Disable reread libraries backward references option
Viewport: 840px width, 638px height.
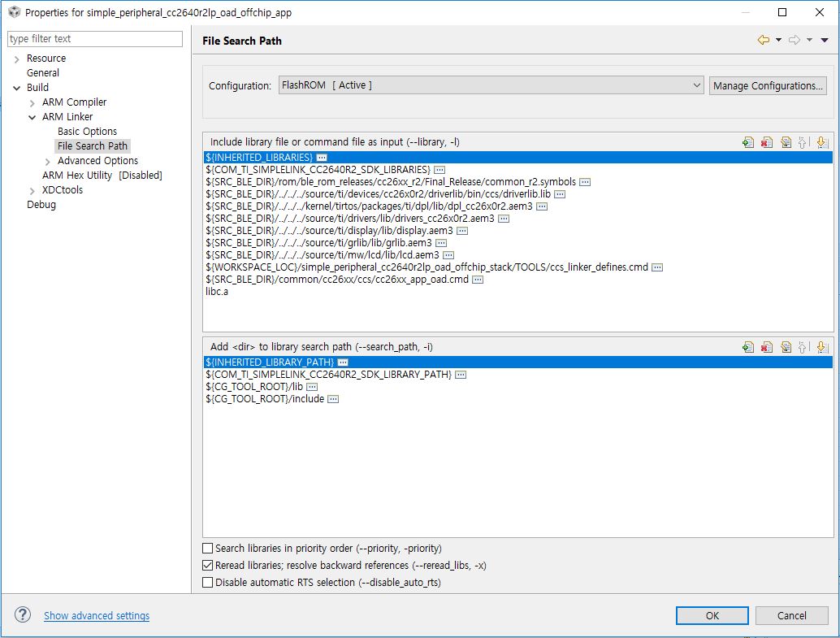click(x=207, y=565)
